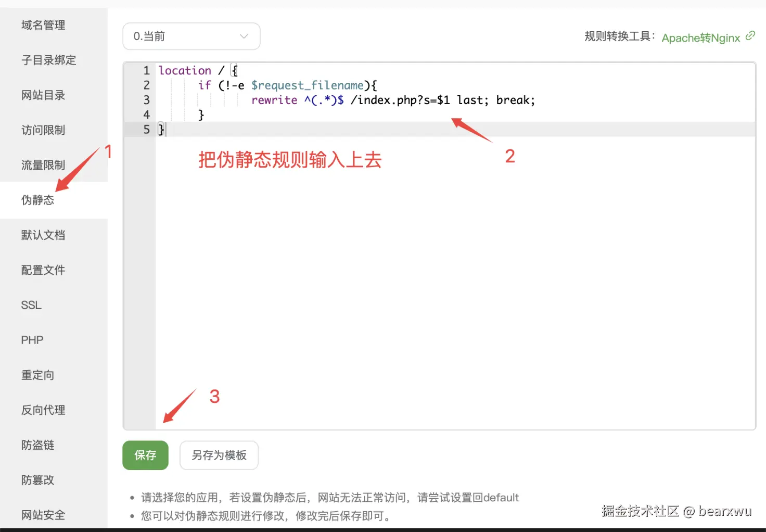Select 流量限制 in the sidebar
Image resolution: width=766 pixels, height=532 pixels.
click(x=43, y=165)
